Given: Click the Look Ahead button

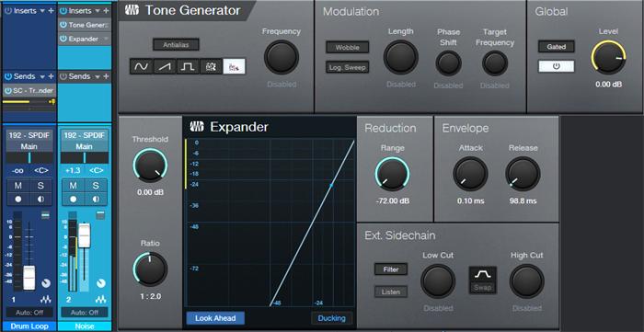Looking at the screenshot, I should 215,318.
